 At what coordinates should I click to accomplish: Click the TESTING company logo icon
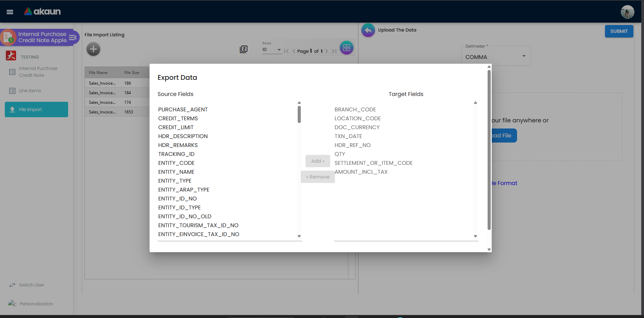tap(11, 56)
